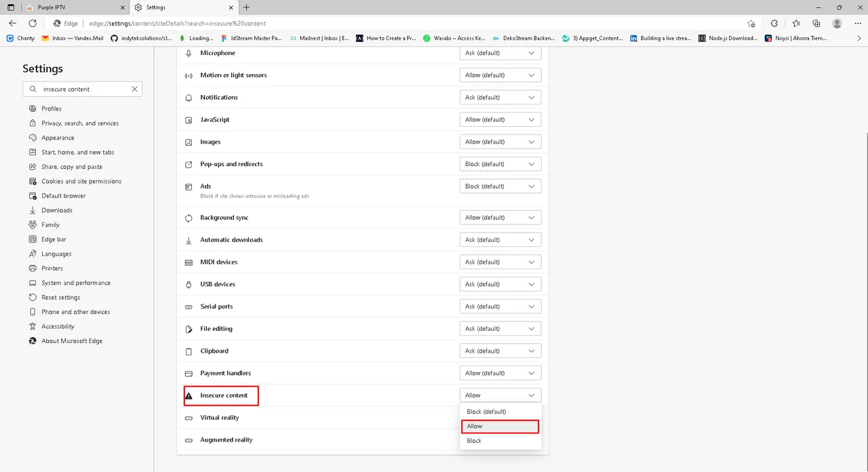The image size is (868, 472).
Task: Click the favorites star in the address bar
Action: click(751, 22)
